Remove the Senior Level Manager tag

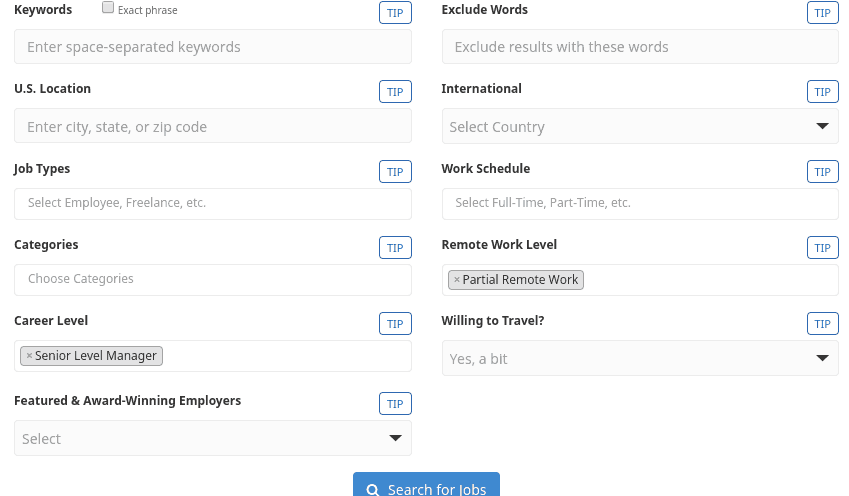click(x=29, y=356)
